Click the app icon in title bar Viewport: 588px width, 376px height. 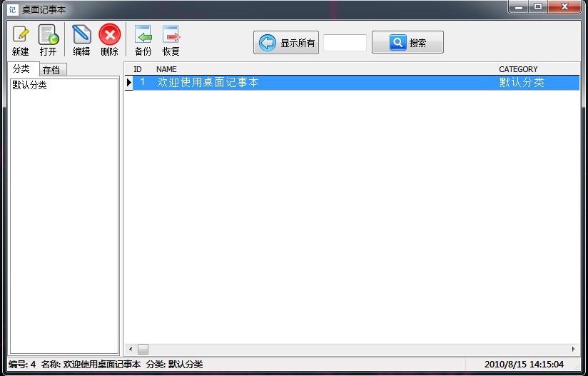[x=11, y=9]
